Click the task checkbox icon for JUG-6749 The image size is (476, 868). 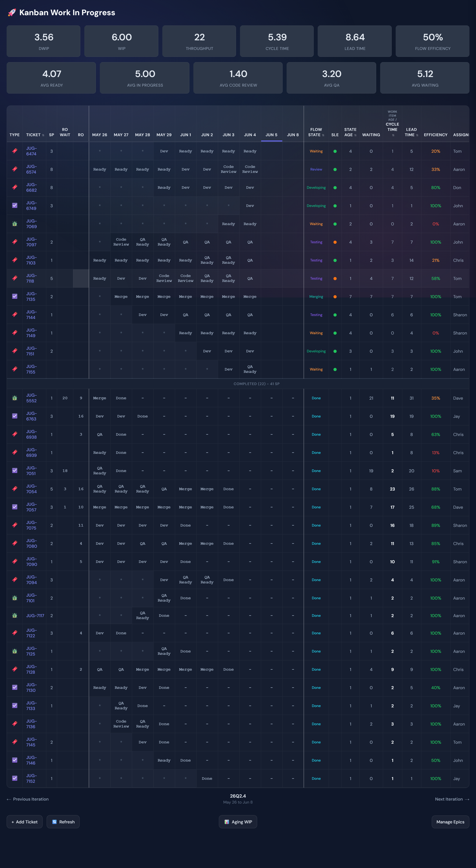point(15,206)
